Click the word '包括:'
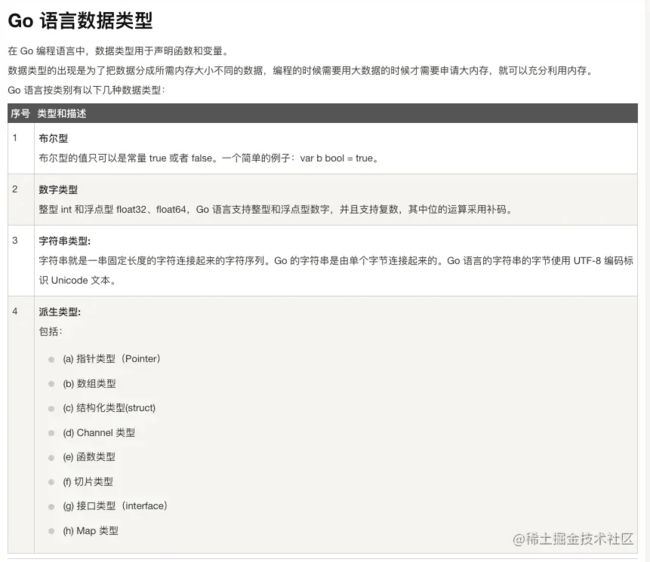The height and width of the screenshot is (562, 650). point(51,332)
